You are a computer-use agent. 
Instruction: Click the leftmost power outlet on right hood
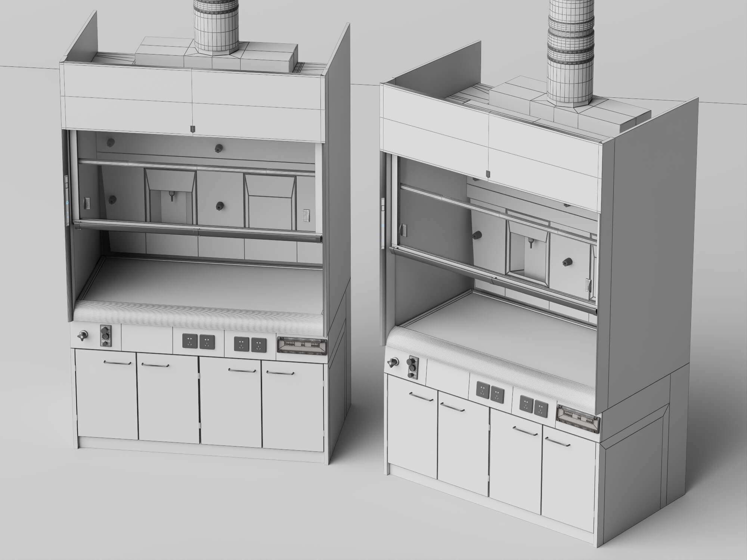(482, 390)
